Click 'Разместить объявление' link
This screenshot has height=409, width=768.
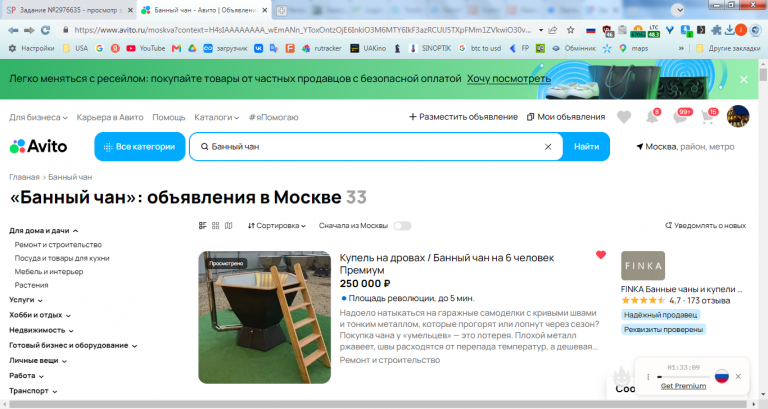click(x=463, y=117)
